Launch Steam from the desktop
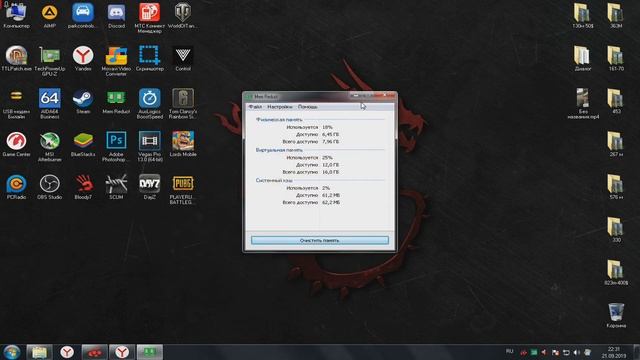640x360 pixels. pos(83,101)
